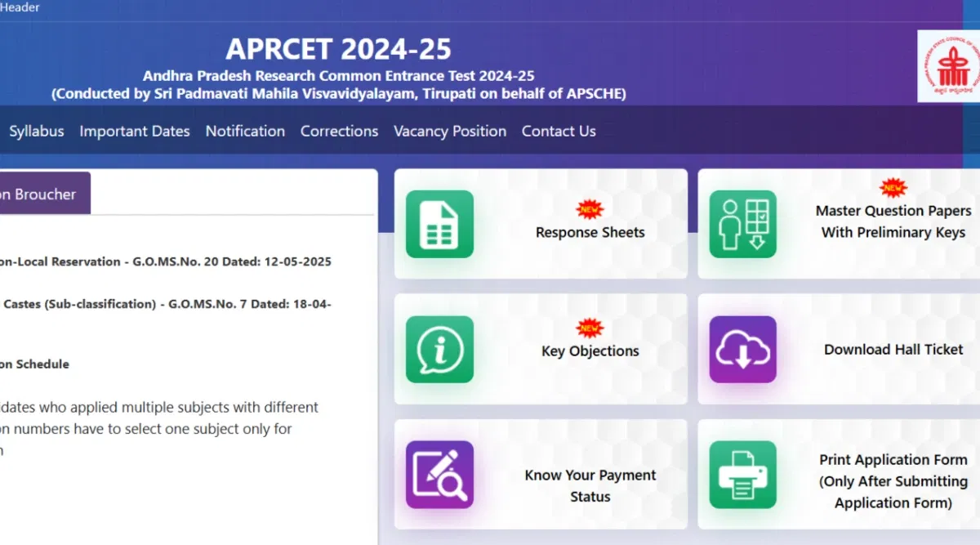Click the NEW badge above Key Objections
Viewport: 980px width, 545px height.
590,328
